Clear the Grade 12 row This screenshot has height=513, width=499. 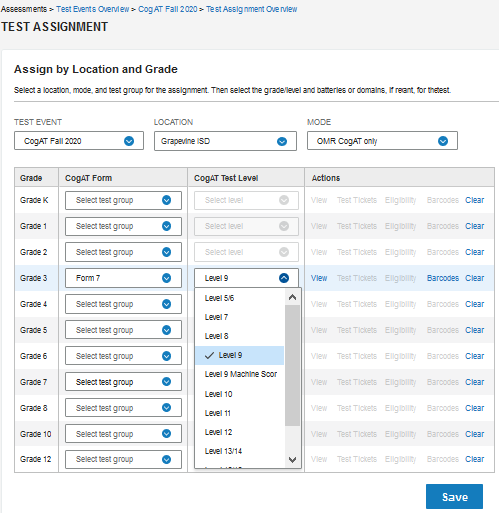474,459
